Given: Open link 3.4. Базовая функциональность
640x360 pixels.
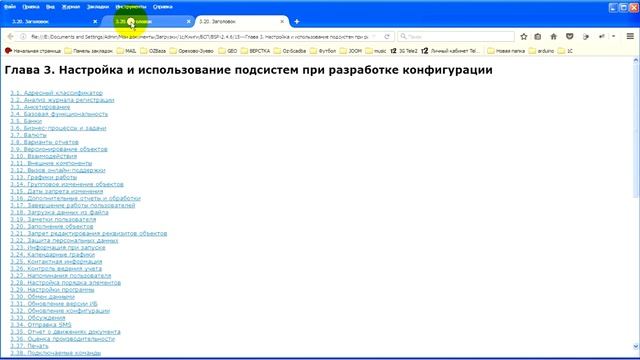Looking at the screenshot, I should click(x=59, y=114).
